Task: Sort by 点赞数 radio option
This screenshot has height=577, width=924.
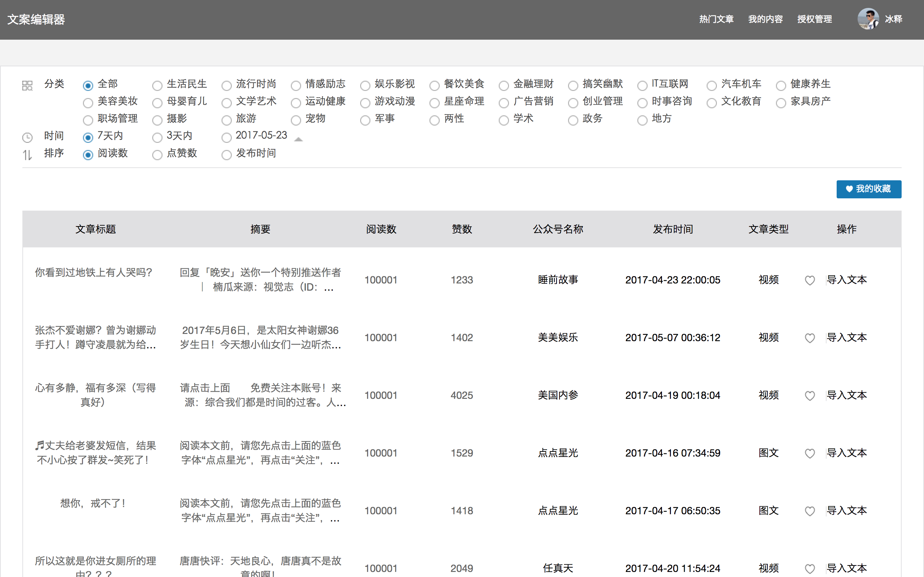Action: pyautogui.click(x=157, y=155)
